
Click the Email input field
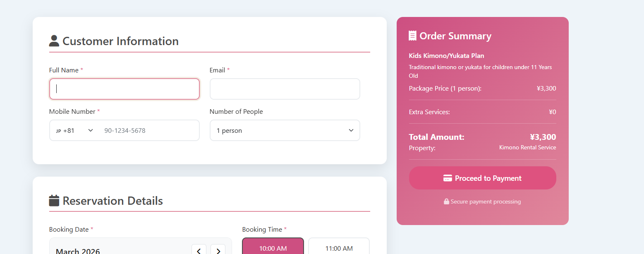click(x=285, y=89)
